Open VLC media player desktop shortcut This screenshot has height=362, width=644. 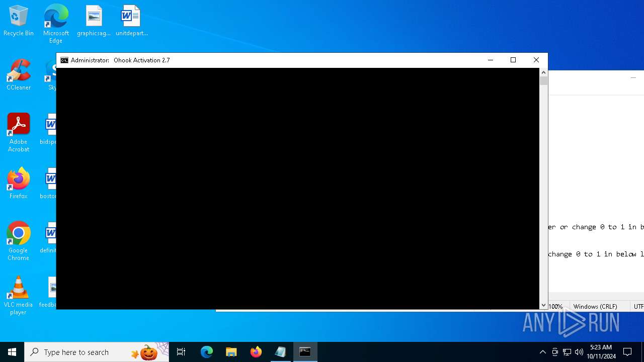(18, 296)
